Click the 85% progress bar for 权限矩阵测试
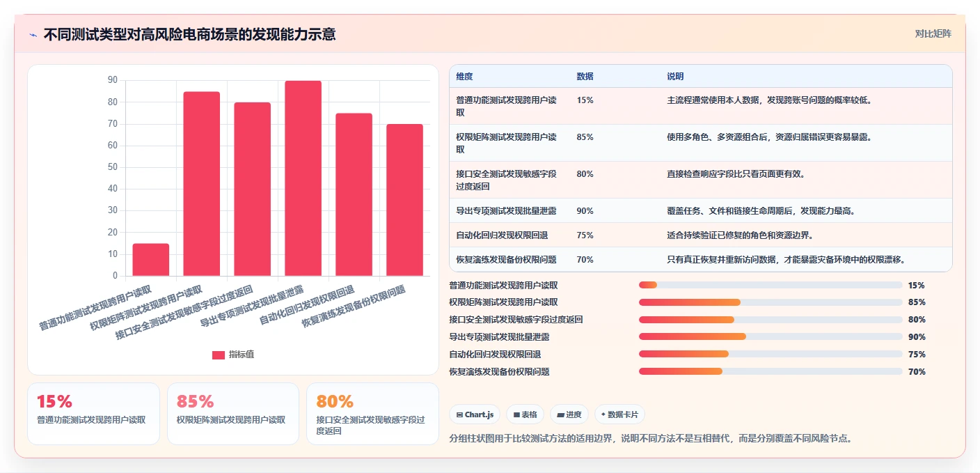Image resolution: width=980 pixels, height=473 pixels. 770,302
